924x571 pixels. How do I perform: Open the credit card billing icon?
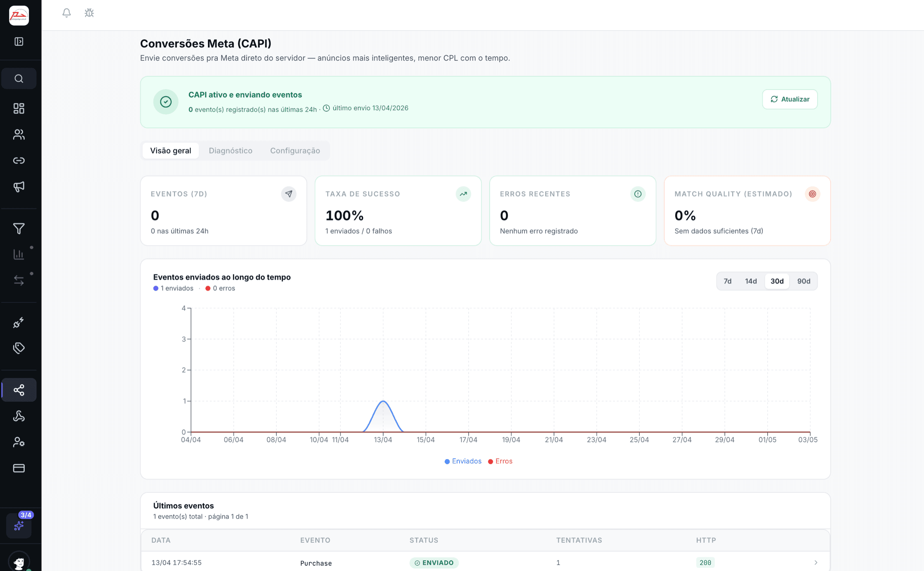pos(19,468)
